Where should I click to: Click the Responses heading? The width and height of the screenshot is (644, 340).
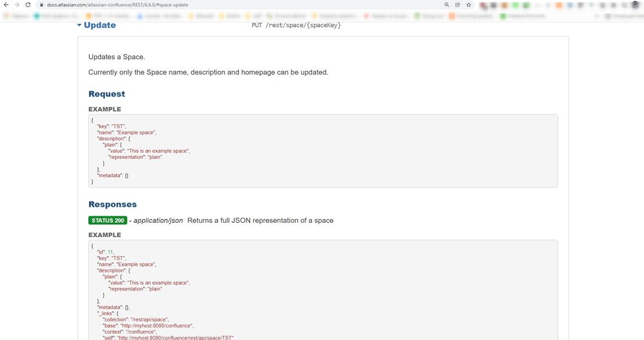pos(113,204)
